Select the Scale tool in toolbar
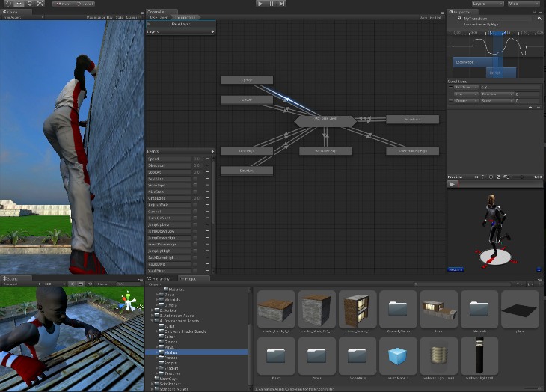The image size is (546, 392). pyautogui.click(x=40, y=4)
